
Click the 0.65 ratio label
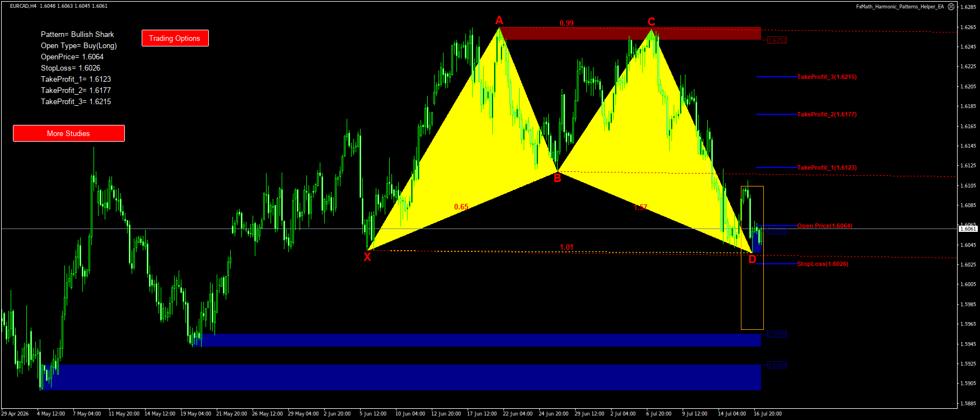pyautogui.click(x=461, y=207)
